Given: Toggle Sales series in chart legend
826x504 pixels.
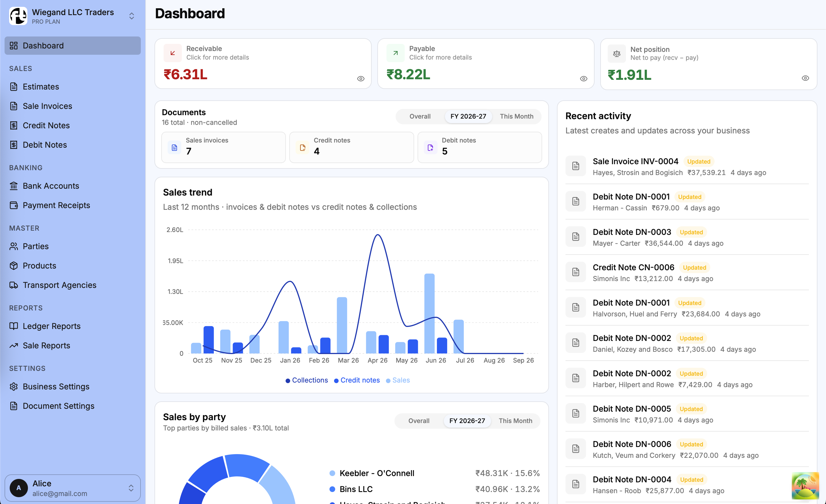Looking at the screenshot, I should pos(398,380).
